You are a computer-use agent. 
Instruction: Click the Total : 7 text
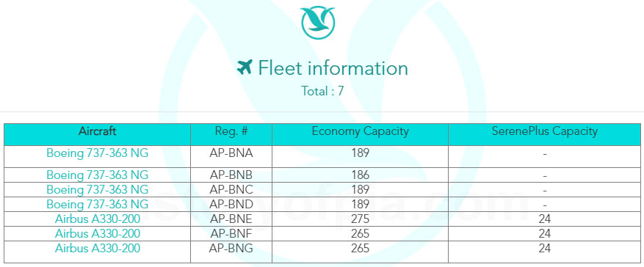[x=322, y=91]
